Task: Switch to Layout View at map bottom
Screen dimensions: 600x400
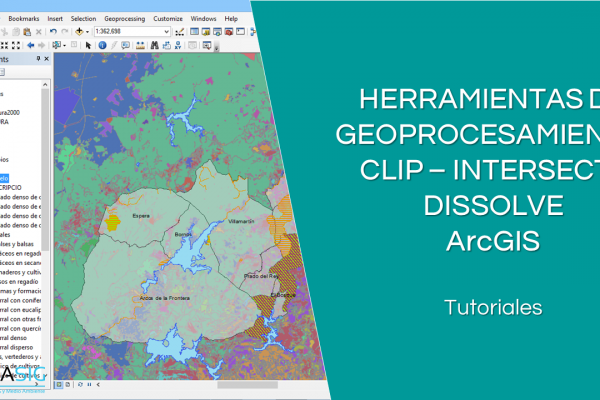Action: click(68, 384)
